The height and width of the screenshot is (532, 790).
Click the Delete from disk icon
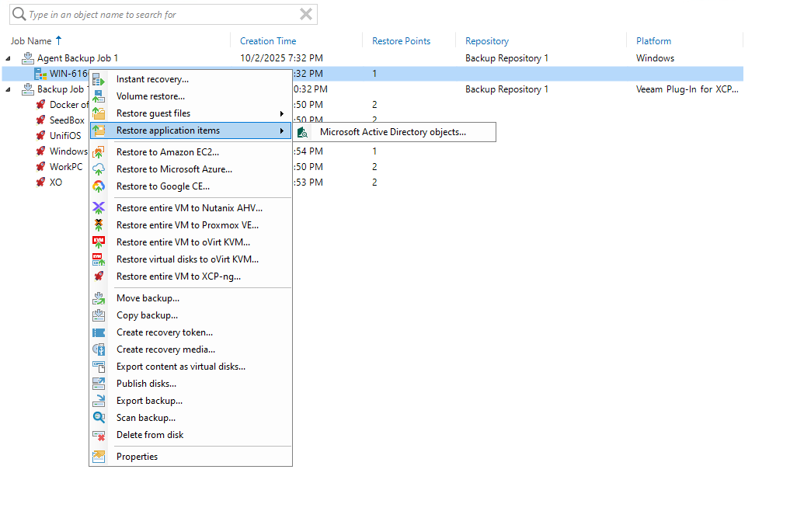coord(99,435)
